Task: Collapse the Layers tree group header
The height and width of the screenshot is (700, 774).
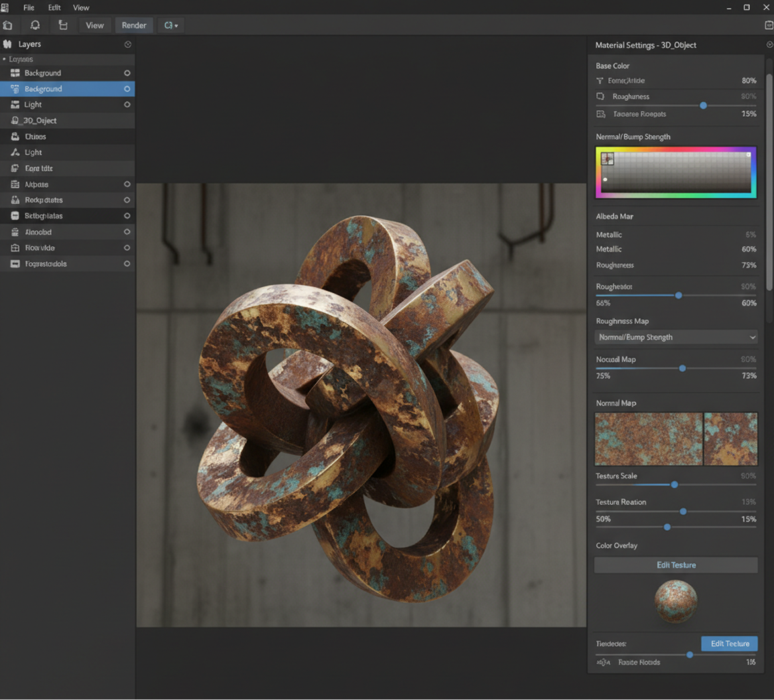Action: 20,59
